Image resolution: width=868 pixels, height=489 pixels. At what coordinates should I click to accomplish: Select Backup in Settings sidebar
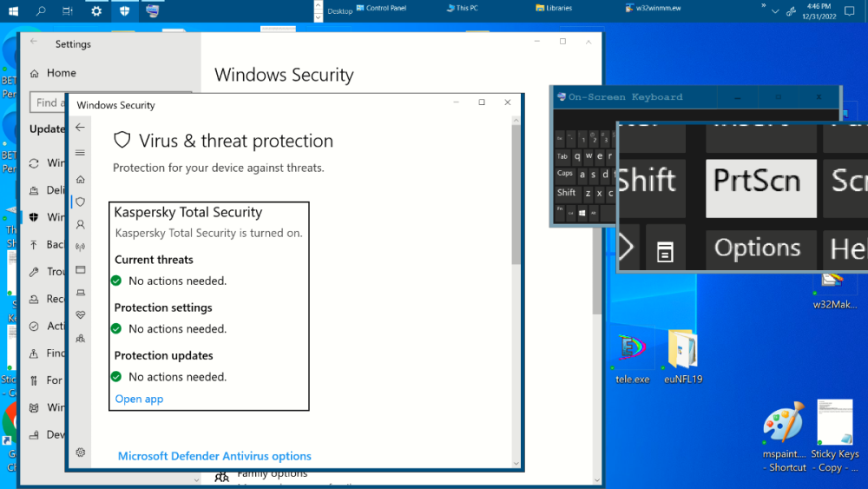46,244
